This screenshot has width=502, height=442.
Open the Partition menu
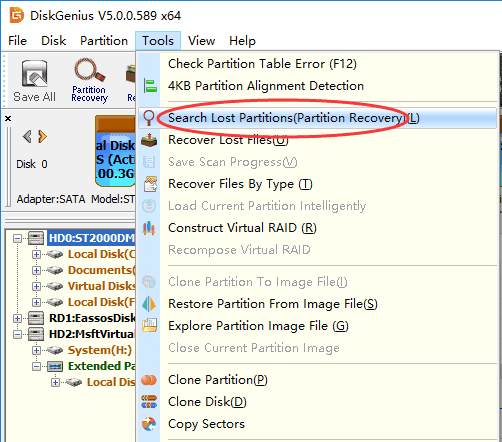[104, 41]
